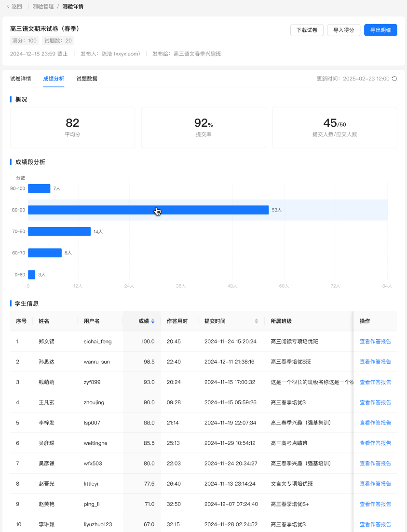Screen dimensions: 407x532
Task: View answer report for 孙思达
Action: 375,362
